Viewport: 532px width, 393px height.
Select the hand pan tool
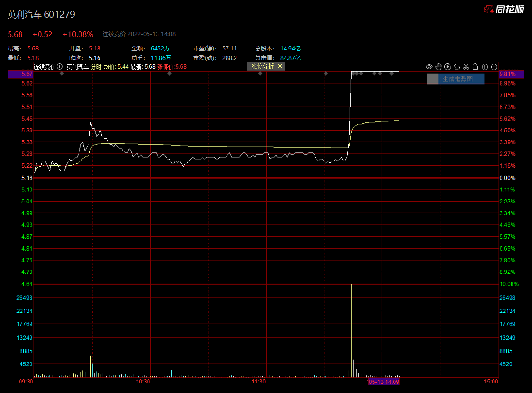click(x=438, y=67)
